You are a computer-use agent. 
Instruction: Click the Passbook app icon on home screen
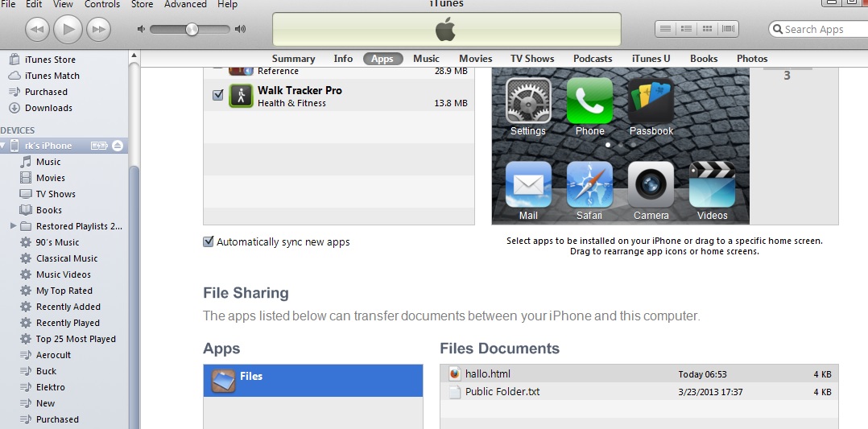[651, 101]
